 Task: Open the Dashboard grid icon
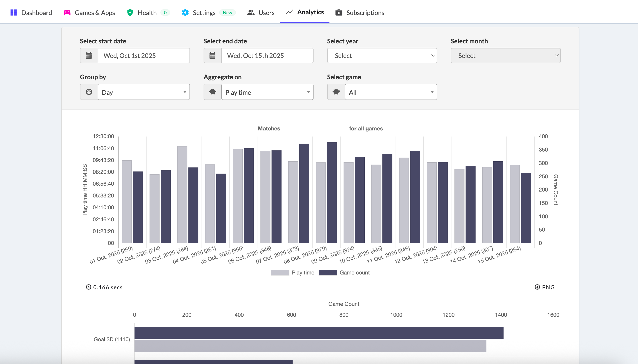point(14,12)
